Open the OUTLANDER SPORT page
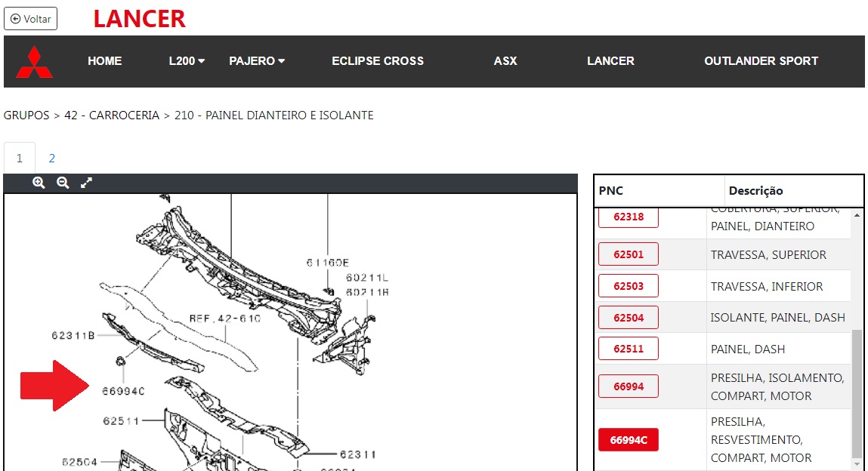 click(761, 61)
